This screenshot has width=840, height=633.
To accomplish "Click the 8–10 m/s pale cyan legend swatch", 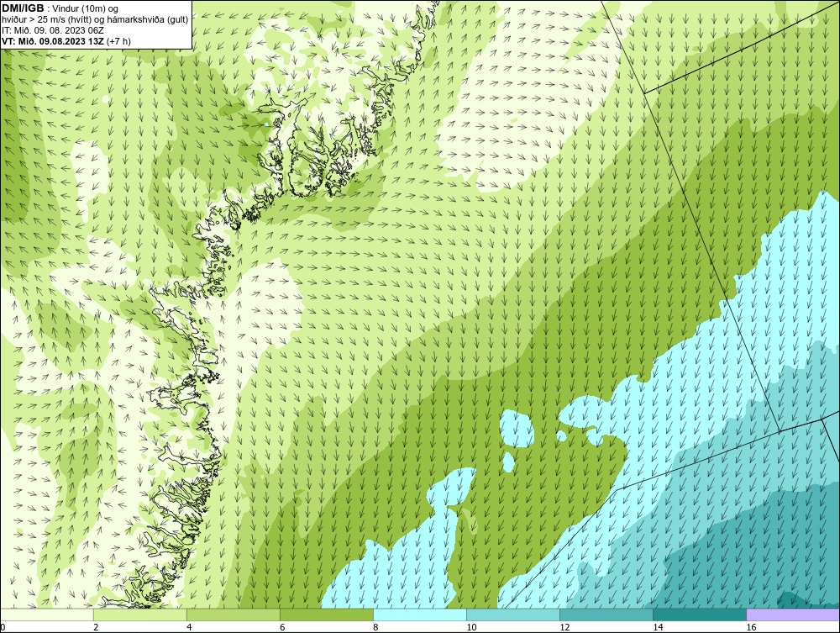I will (x=419, y=615).
